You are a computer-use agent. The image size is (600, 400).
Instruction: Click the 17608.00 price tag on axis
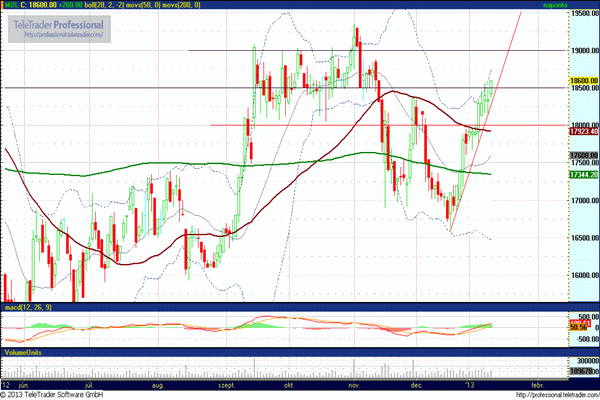pos(584,155)
